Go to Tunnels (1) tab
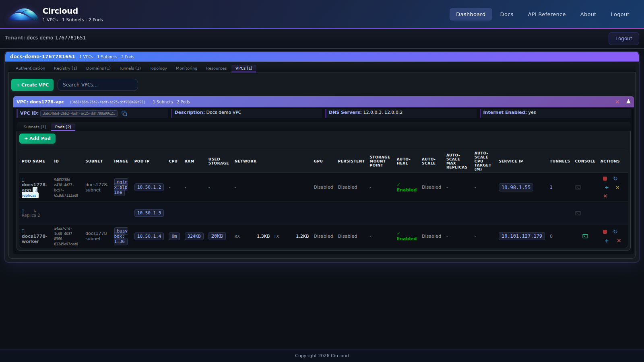Screen dimensions: 644x362 click(130, 68)
